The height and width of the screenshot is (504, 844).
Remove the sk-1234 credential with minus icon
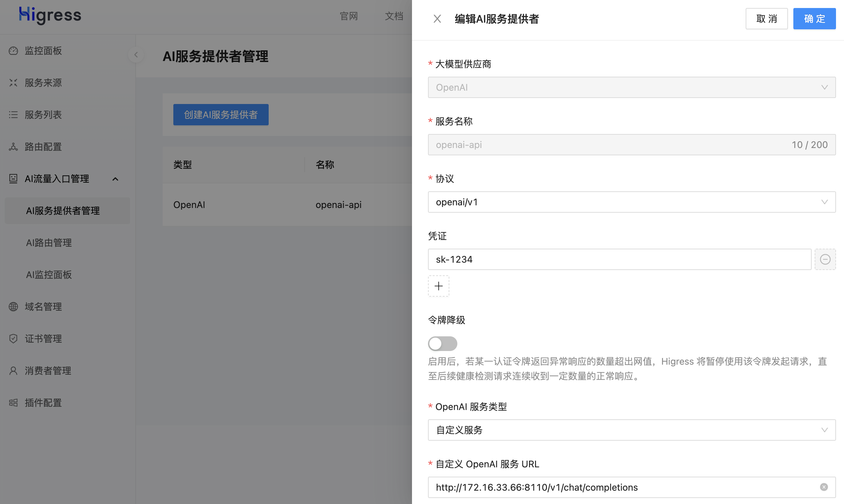[x=825, y=259]
